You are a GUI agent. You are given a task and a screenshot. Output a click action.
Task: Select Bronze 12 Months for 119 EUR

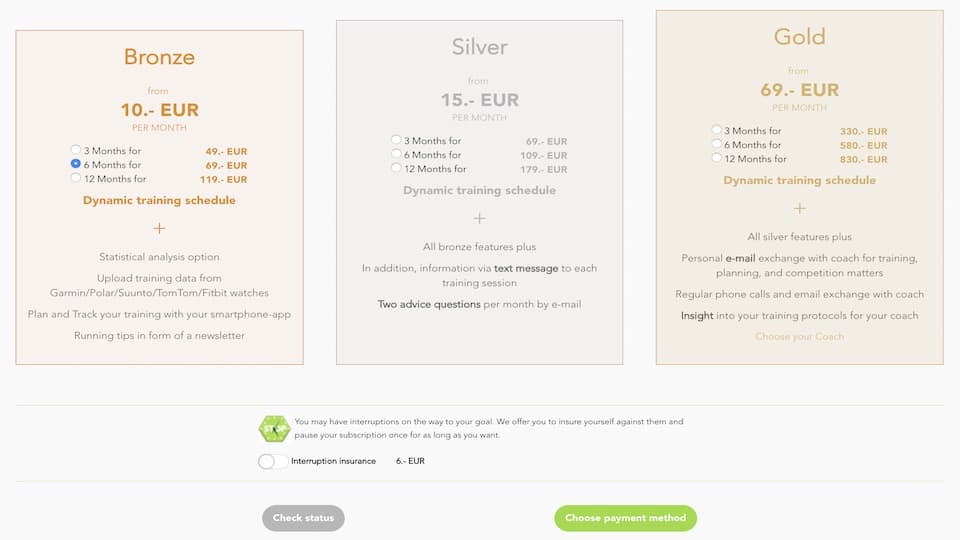76,178
